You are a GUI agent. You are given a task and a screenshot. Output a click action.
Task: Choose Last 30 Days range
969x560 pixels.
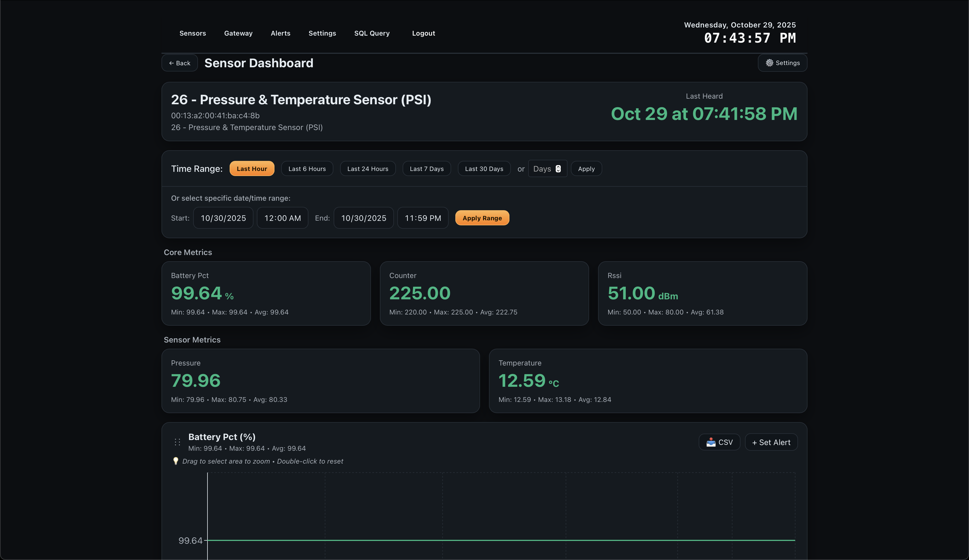click(484, 169)
